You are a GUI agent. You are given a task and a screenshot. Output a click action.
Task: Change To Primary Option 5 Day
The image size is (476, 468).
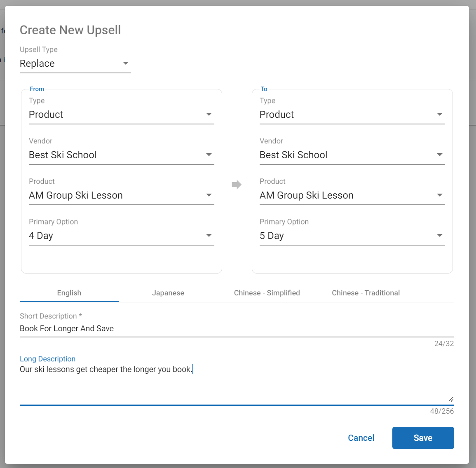tap(352, 236)
